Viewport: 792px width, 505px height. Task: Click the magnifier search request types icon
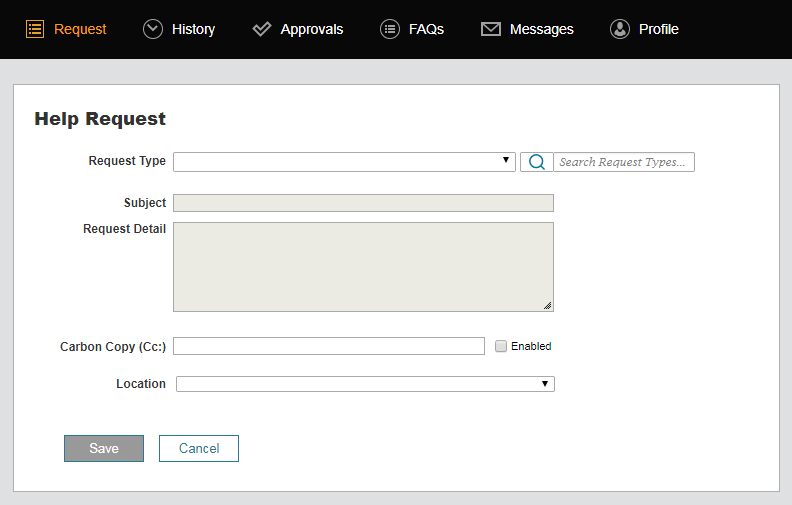click(x=536, y=162)
